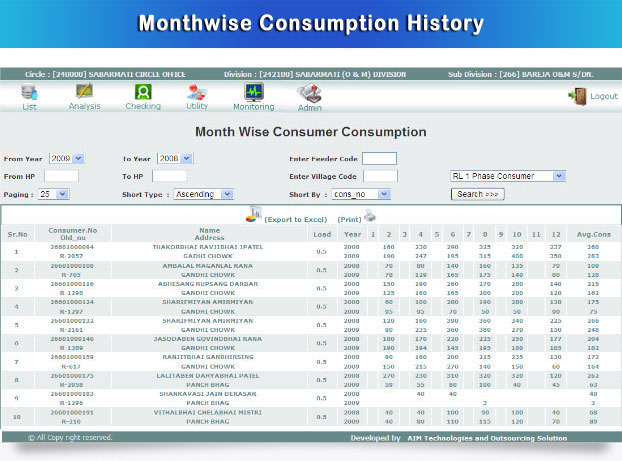Screen dimensions: 622x461
Task: Open the Monitoring screen icon
Action: (253, 92)
